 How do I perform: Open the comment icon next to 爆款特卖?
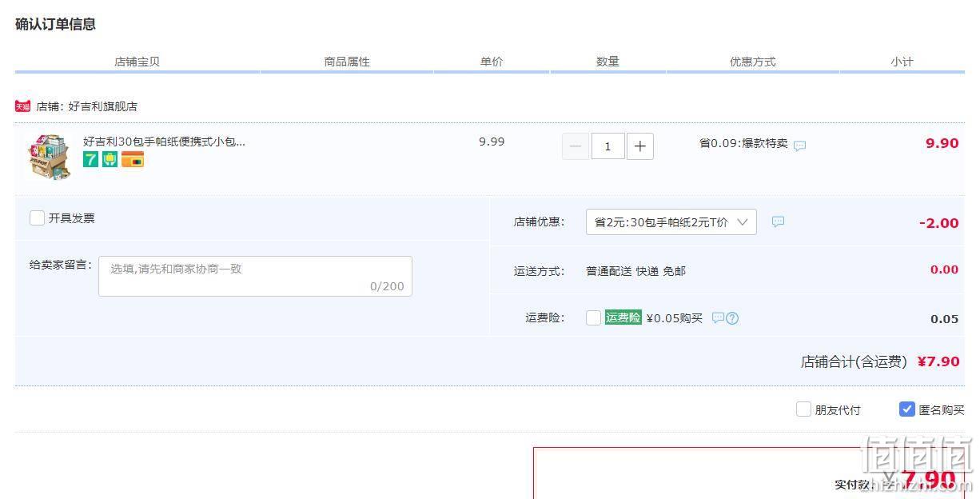tap(799, 146)
